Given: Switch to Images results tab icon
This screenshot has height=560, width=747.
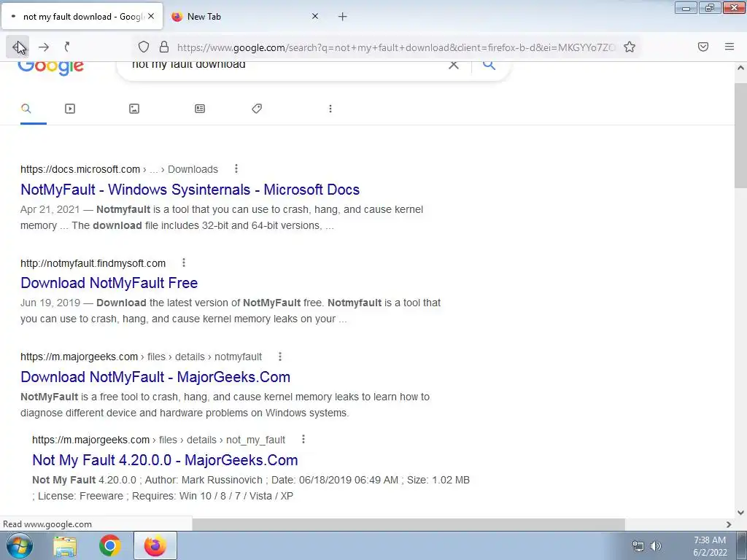Looking at the screenshot, I should click(x=134, y=109).
